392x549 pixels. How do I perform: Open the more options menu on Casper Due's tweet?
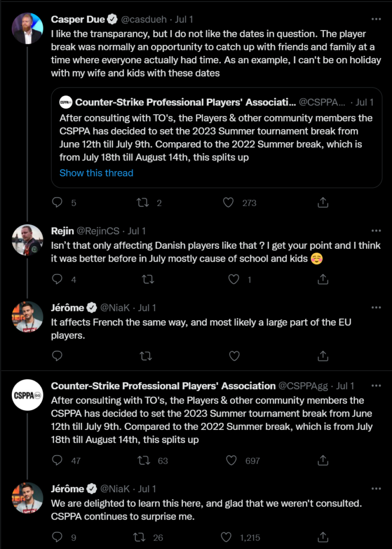[377, 19]
